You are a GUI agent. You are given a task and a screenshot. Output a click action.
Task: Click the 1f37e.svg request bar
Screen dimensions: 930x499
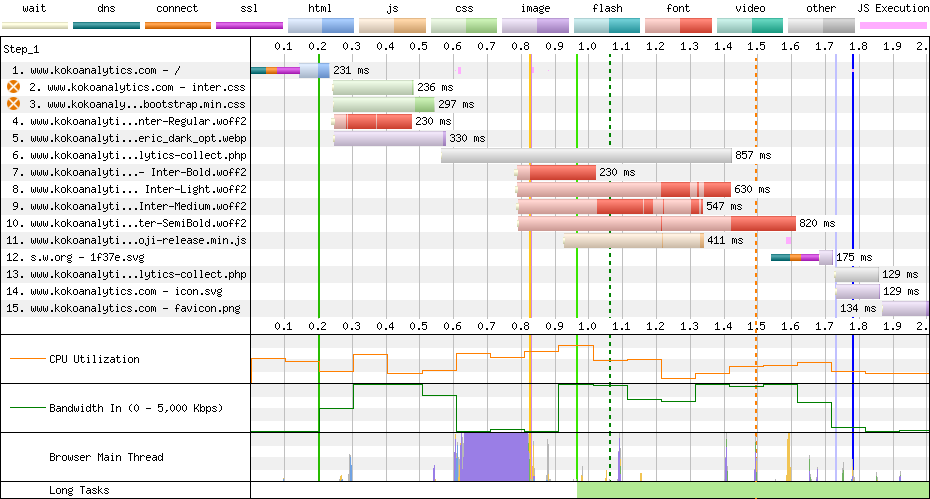coord(802,258)
